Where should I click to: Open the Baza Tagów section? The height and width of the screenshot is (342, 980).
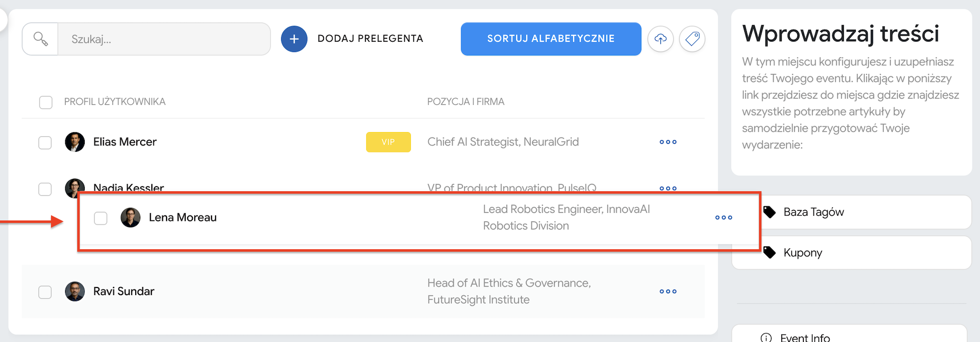(813, 212)
